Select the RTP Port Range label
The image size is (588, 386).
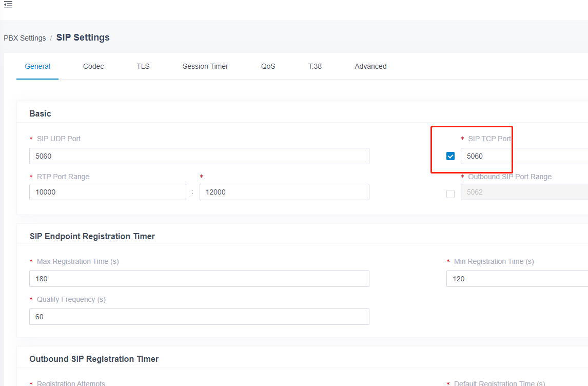point(63,177)
